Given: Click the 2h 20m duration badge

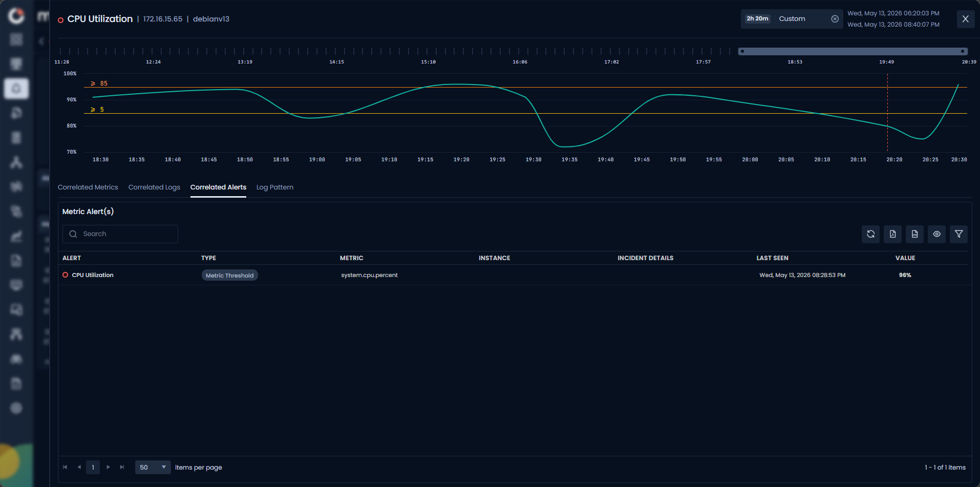Looking at the screenshot, I should click(x=757, y=19).
